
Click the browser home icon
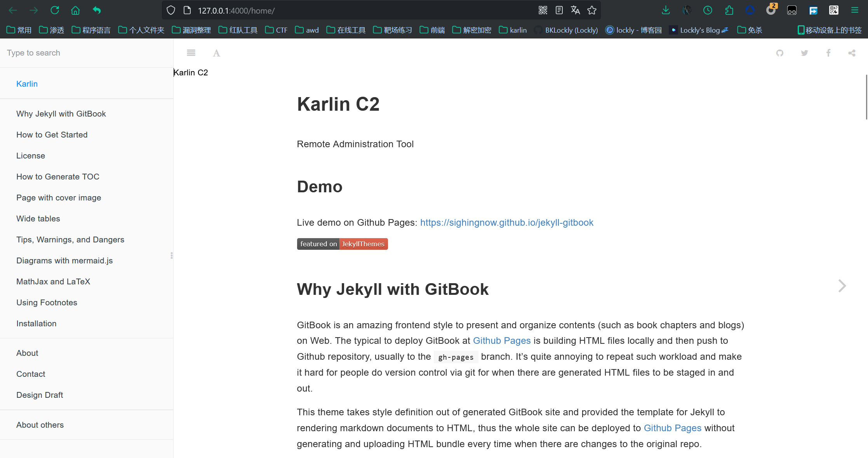point(75,10)
